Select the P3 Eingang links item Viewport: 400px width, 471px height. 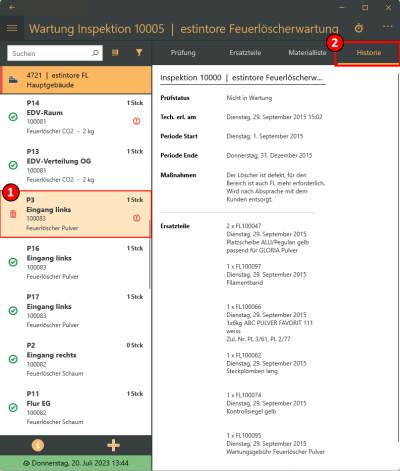(75, 214)
